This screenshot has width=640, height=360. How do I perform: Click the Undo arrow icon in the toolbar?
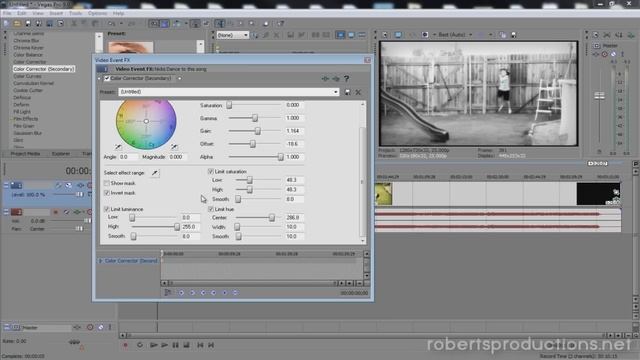pos(111,24)
